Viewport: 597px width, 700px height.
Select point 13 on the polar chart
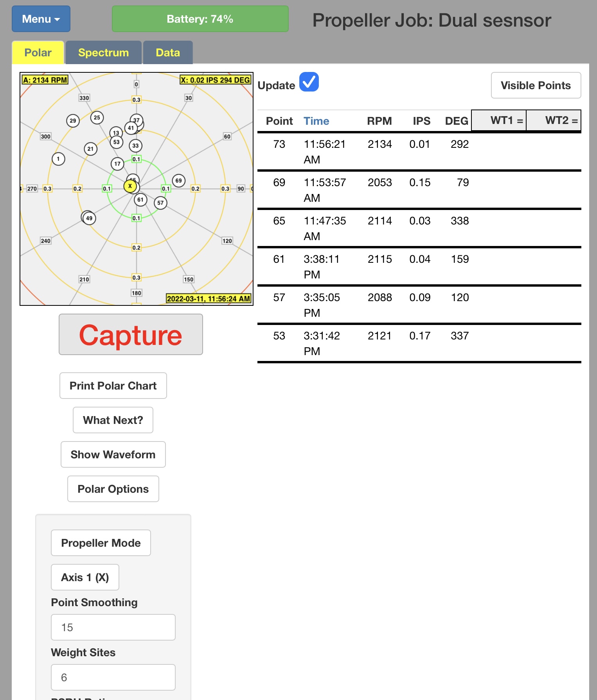pyautogui.click(x=116, y=132)
